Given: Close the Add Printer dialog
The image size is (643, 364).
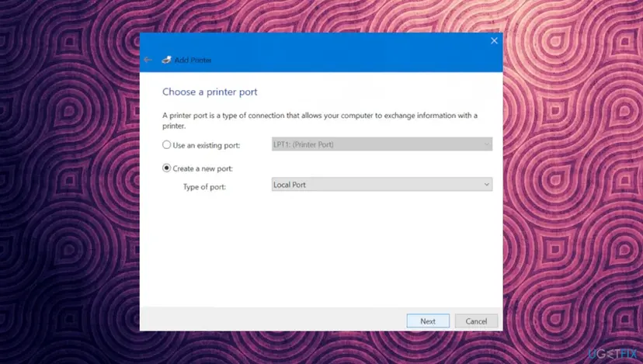Looking at the screenshot, I should [x=494, y=40].
